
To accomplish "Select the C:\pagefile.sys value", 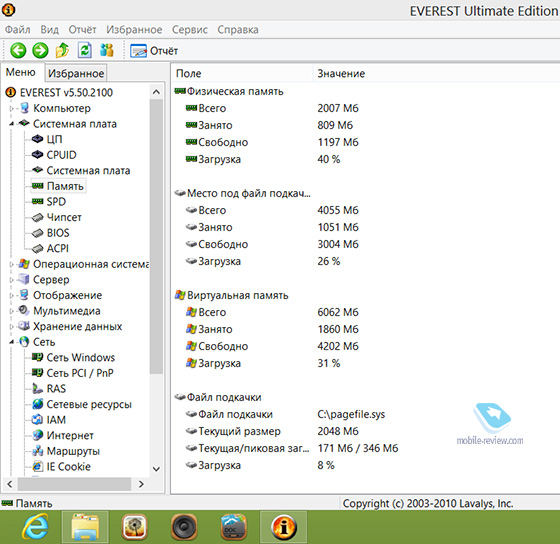I will coord(351,414).
